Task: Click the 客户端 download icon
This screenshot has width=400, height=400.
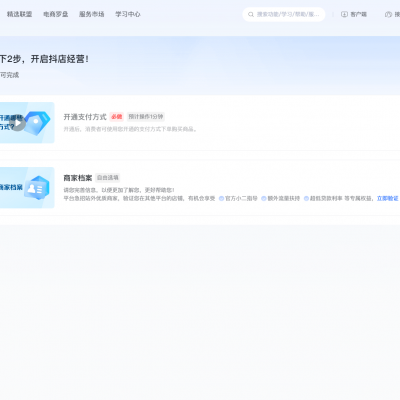Action: coord(344,14)
